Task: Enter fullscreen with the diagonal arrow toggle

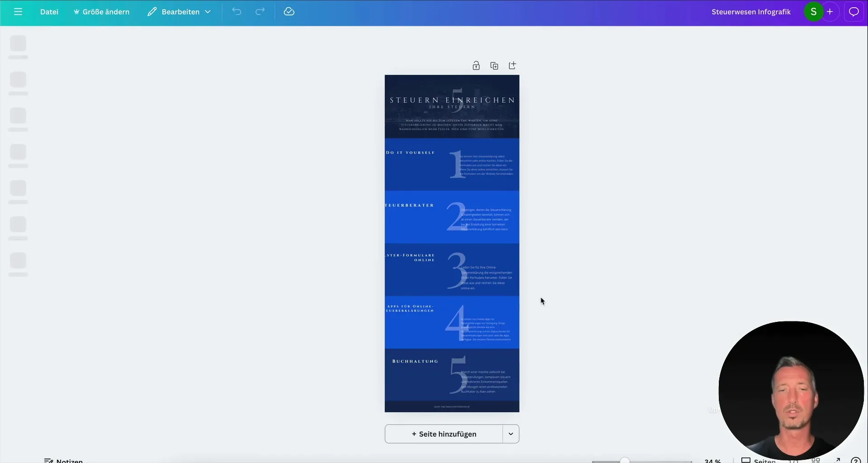Action: [x=837, y=460]
